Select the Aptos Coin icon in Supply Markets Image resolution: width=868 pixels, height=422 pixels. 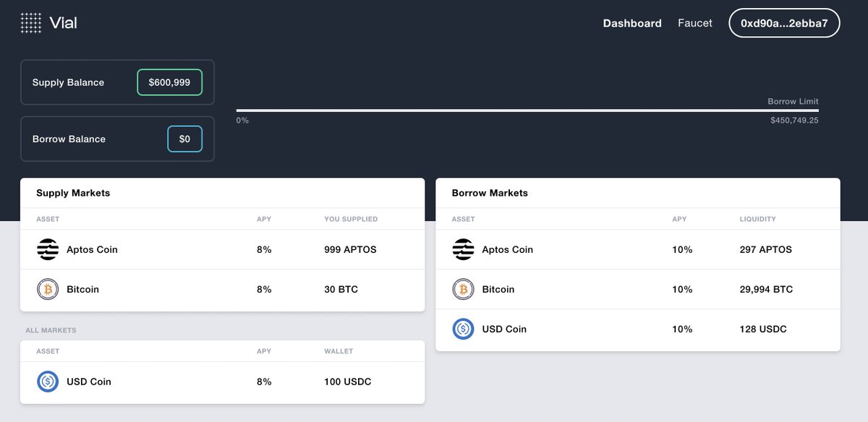click(47, 249)
